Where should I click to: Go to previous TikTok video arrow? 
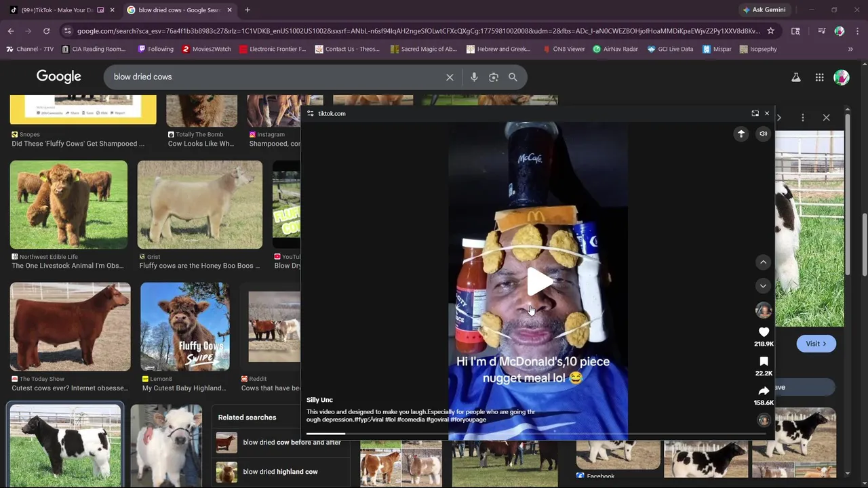(763, 262)
